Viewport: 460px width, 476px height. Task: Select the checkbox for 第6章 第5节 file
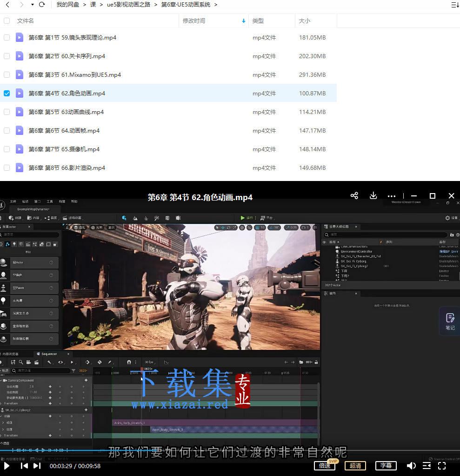(7, 112)
